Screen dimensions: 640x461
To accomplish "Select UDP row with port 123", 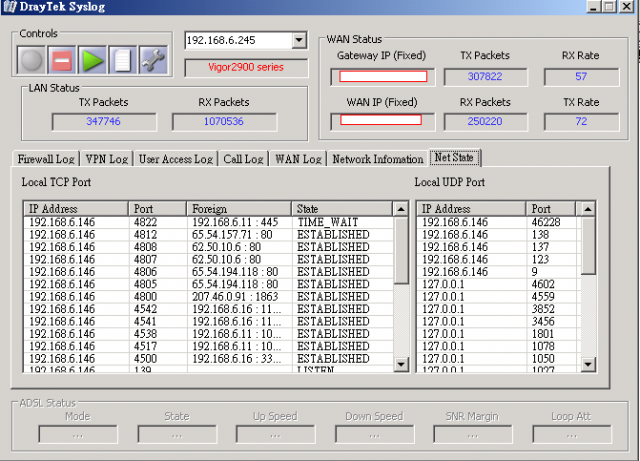I will (x=498, y=259).
